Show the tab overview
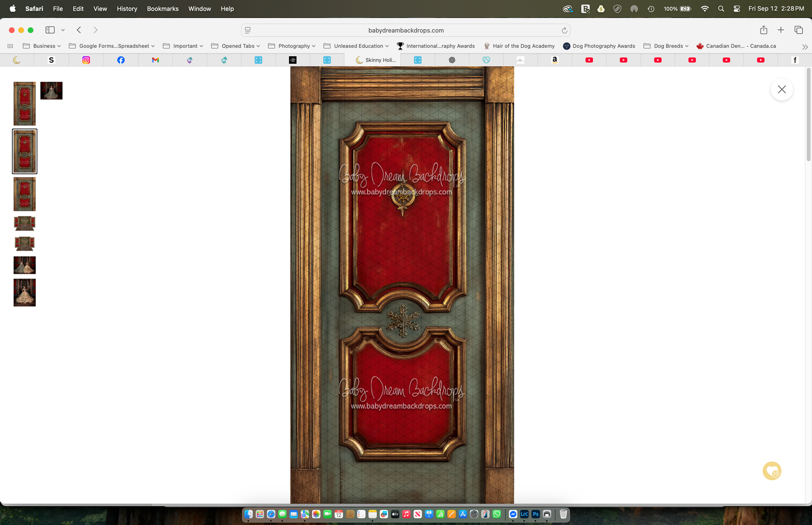The image size is (812, 525). 798,30
